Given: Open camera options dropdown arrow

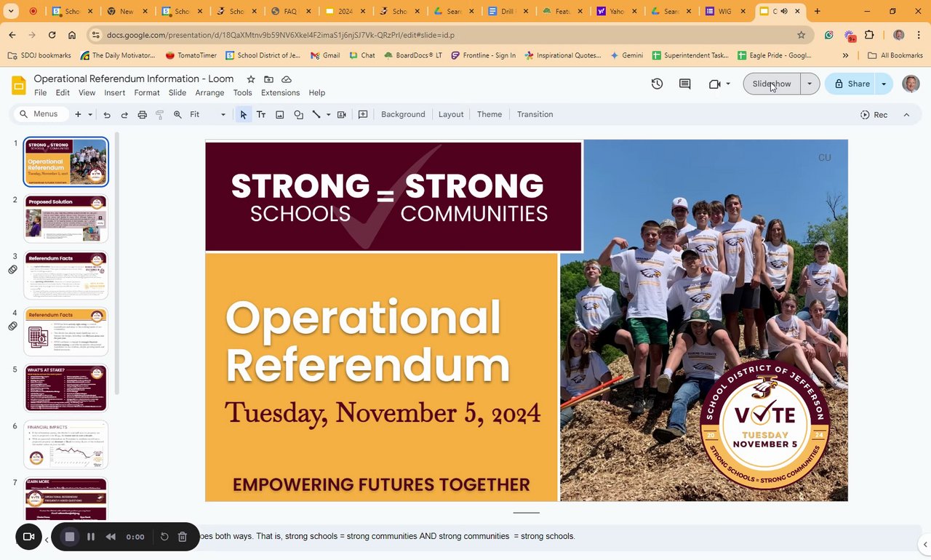Looking at the screenshot, I should click(728, 84).
